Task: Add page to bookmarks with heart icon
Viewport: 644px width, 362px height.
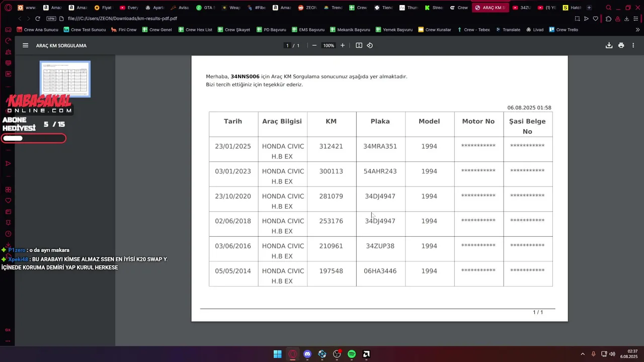Action: click(596, 19)
